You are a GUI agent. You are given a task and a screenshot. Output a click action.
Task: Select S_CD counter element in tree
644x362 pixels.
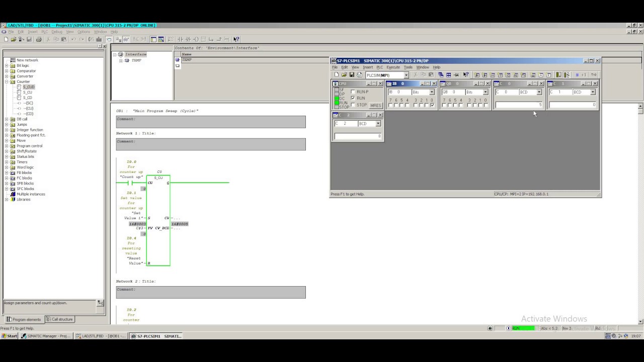pos(28,98)
